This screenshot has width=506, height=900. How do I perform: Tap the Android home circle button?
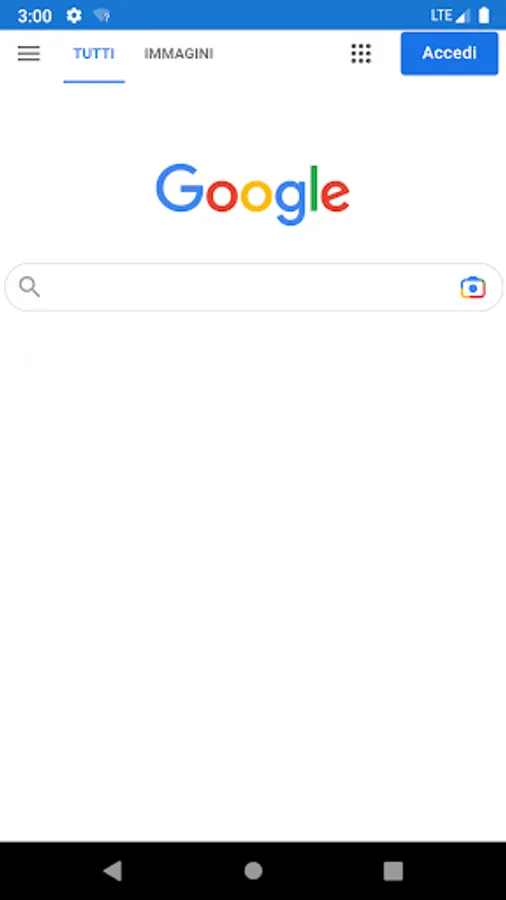(x=253, y=871)
